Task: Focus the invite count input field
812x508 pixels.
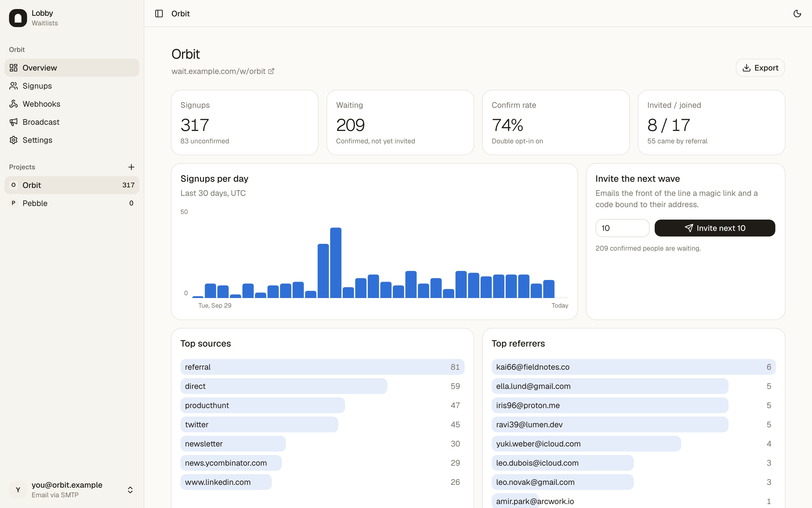Action: 622,228
